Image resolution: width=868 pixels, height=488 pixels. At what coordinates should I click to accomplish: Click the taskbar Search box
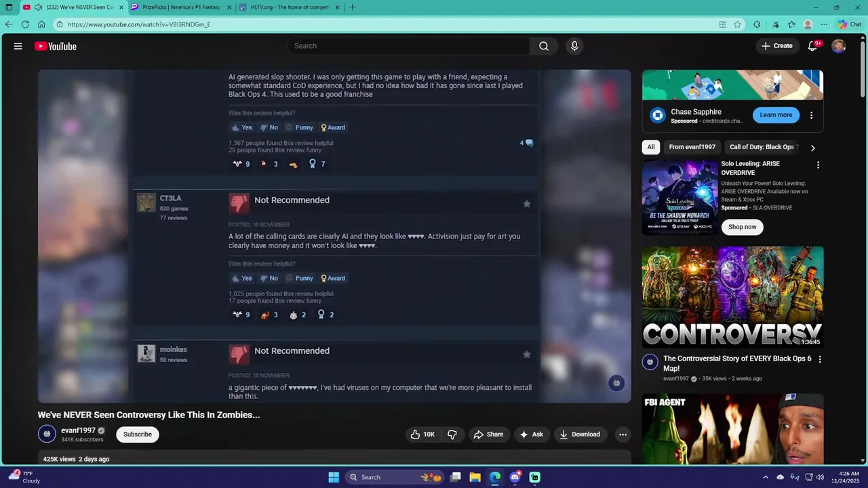point(396,477)
